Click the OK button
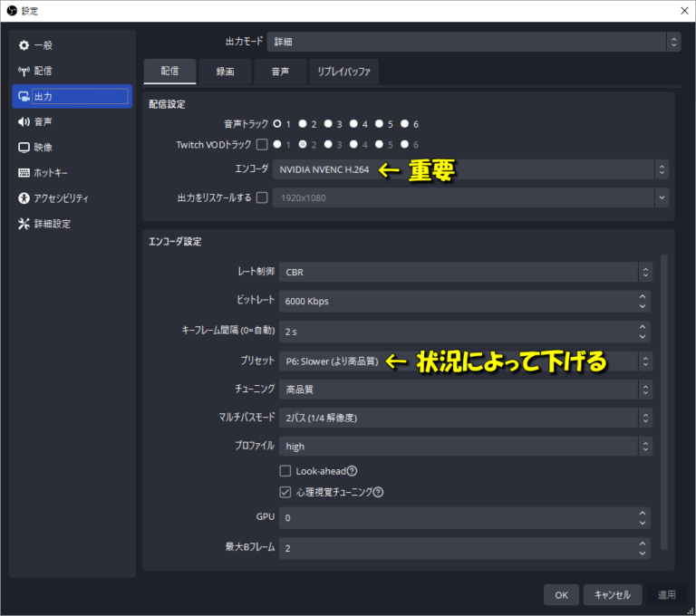 click(x=561, y=595)
